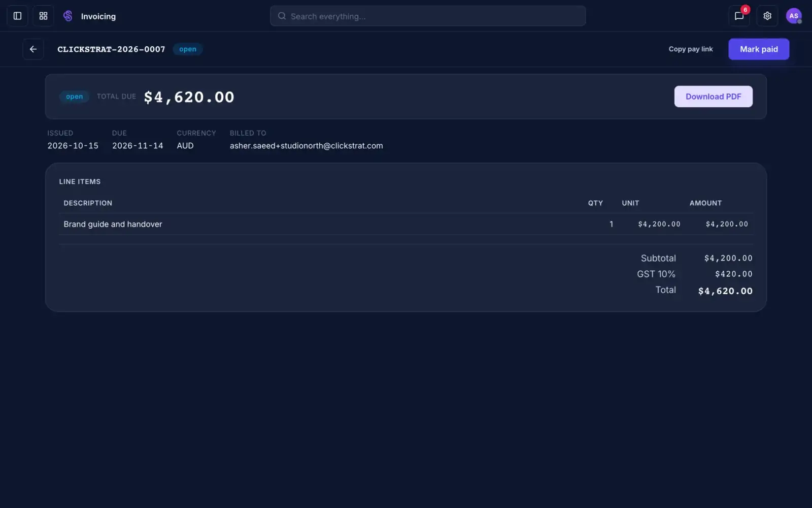
Task: Click the open status badge beside invoice number
Action: click(x=188, y=49)
